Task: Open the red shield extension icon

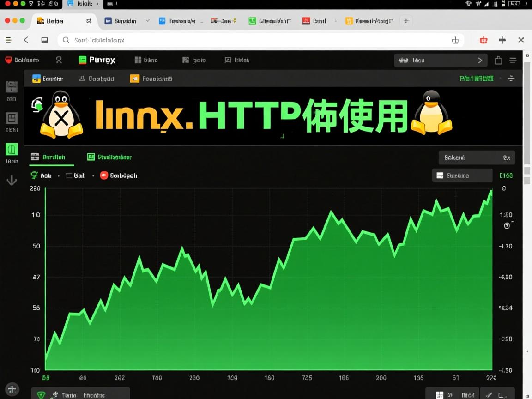Action: pos(484,40)
